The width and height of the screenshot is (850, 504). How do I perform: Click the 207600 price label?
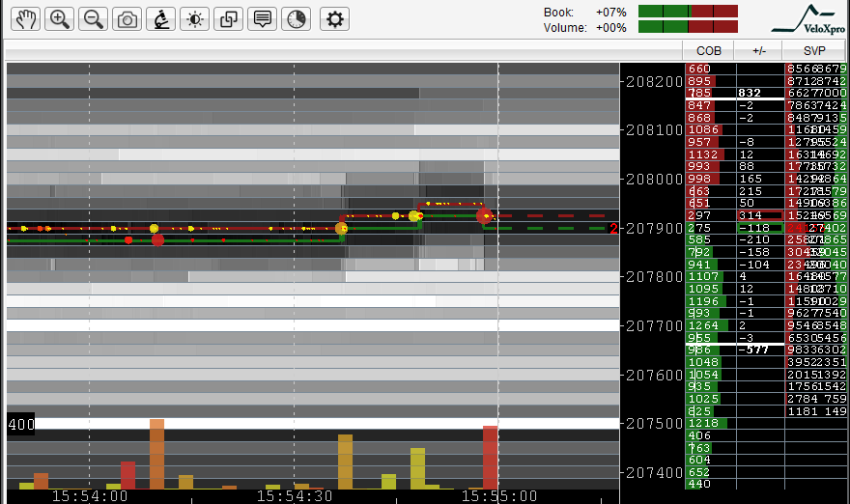[654, 375]
